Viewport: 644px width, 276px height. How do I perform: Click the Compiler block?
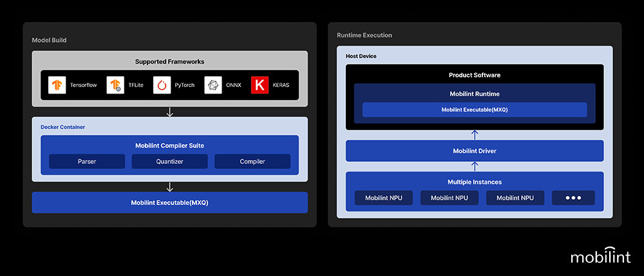[252, 161]
